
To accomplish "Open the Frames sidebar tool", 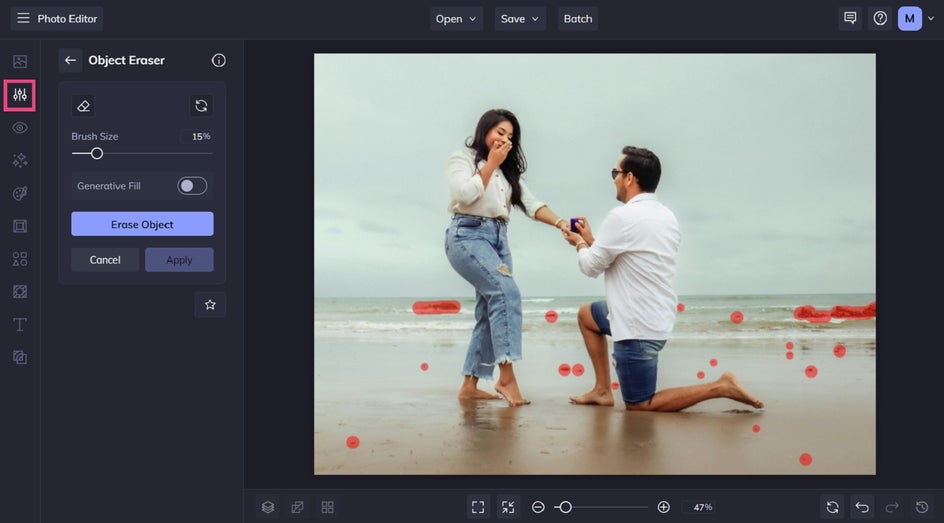I will coord(20,226).
